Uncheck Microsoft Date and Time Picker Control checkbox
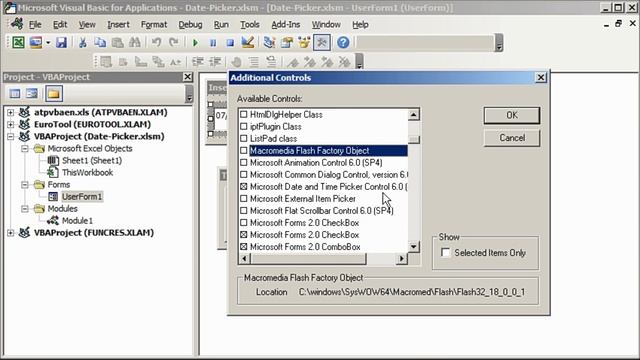The height and width of the screenshot is (360, 640). (x=244, y=187)
